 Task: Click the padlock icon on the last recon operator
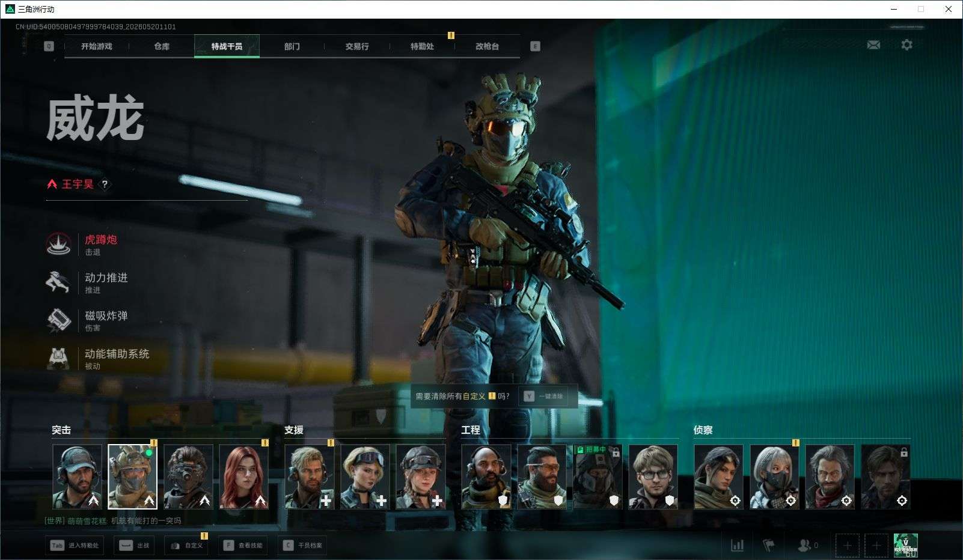pyautogui.click(x=903, y=452)
